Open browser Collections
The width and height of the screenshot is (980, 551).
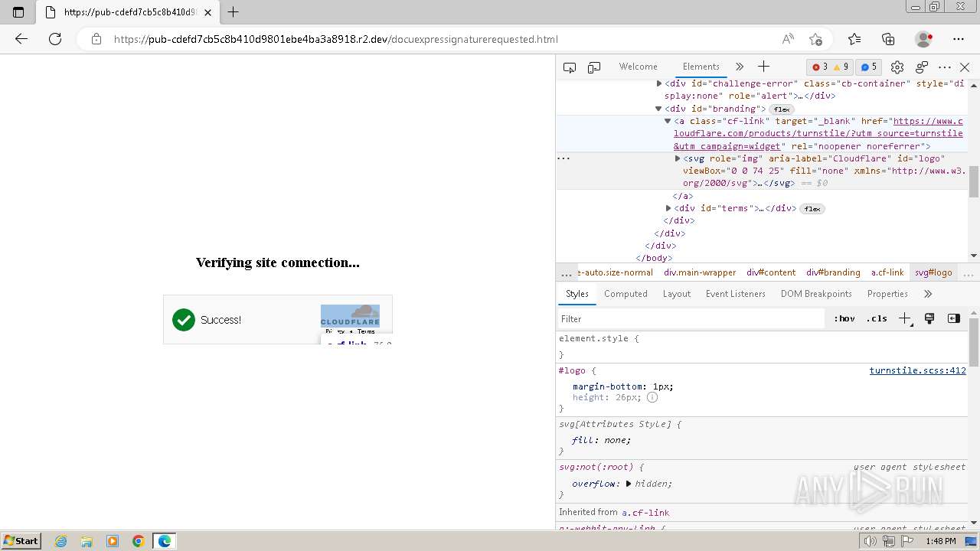(888, 39)
